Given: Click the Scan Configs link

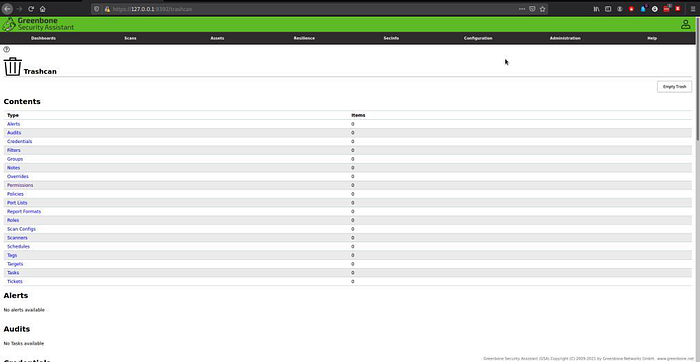Looking at the screenshot, I should (x=21, y=229).
